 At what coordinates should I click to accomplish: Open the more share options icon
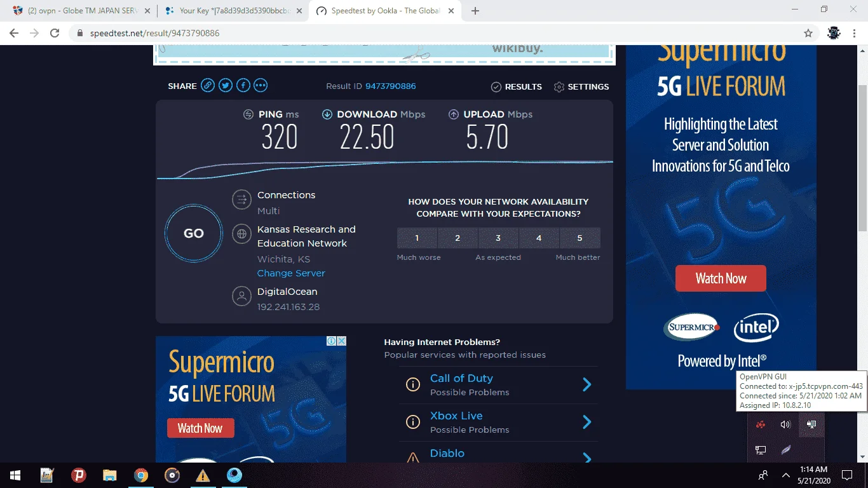[x=261, y=86]
